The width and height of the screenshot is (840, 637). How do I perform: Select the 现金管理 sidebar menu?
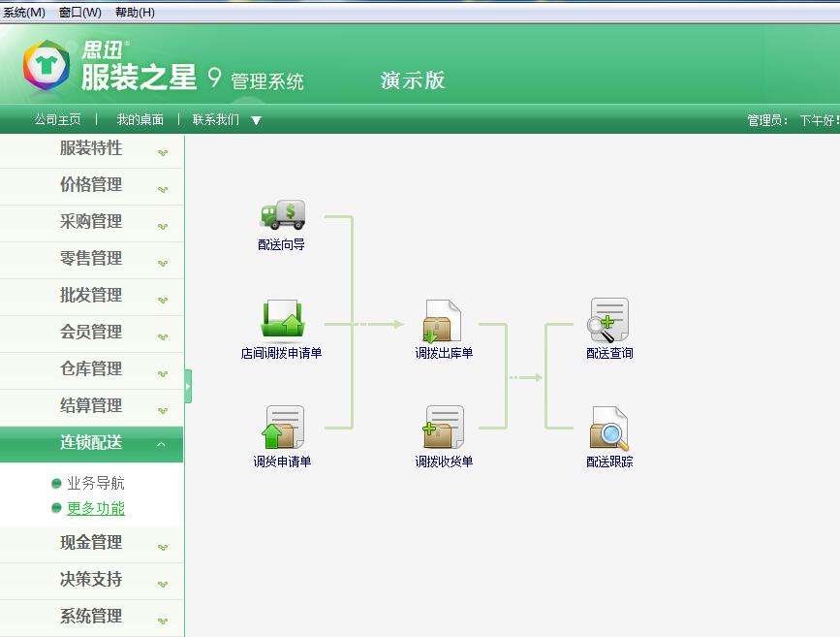[92, 543]
